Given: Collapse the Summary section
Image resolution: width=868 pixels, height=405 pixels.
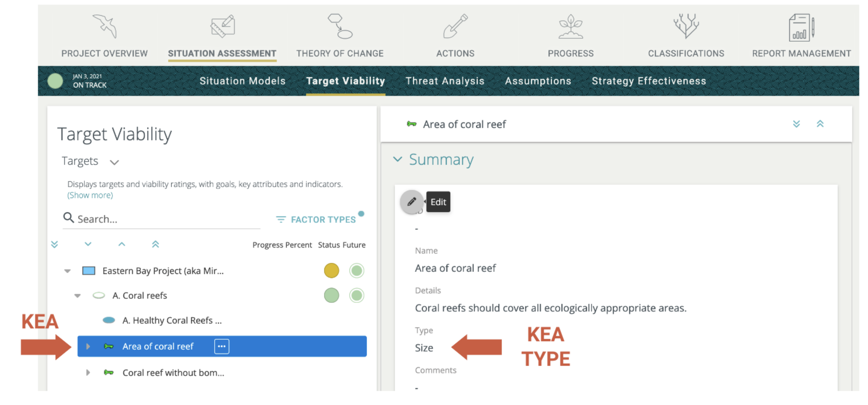Looking at the screenshot, I should pyautogui.click(x=399, y=160).
